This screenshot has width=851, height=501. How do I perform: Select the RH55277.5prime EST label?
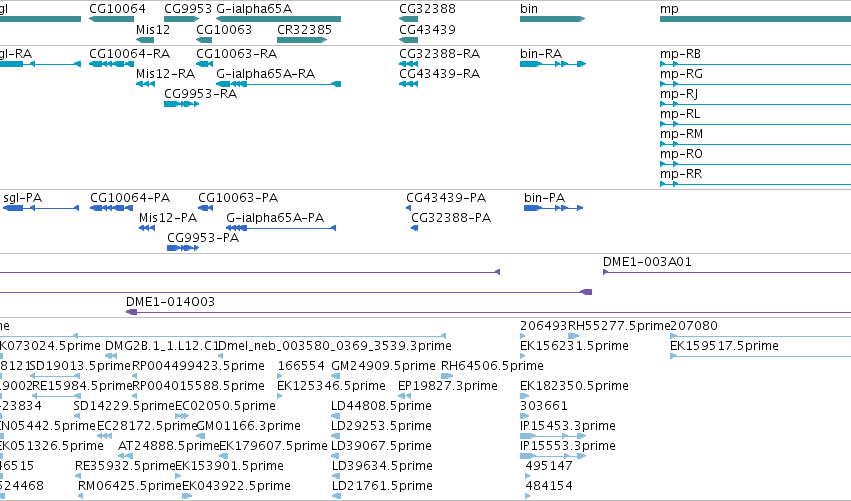619,326
